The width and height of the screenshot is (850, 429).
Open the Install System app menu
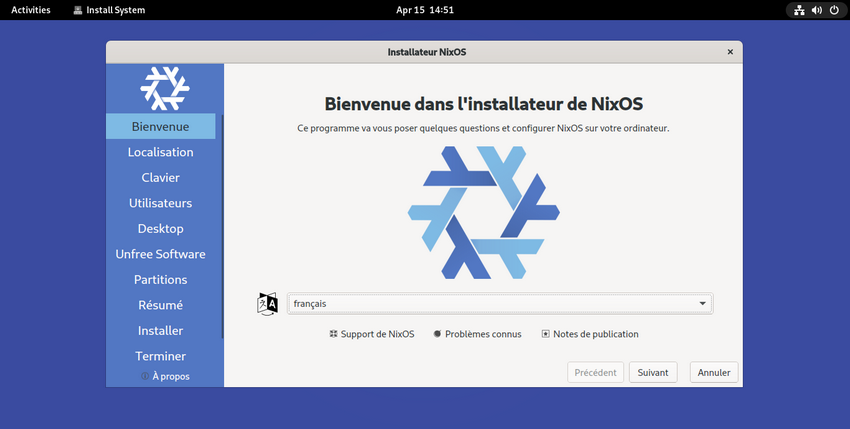tap(109, 10)
